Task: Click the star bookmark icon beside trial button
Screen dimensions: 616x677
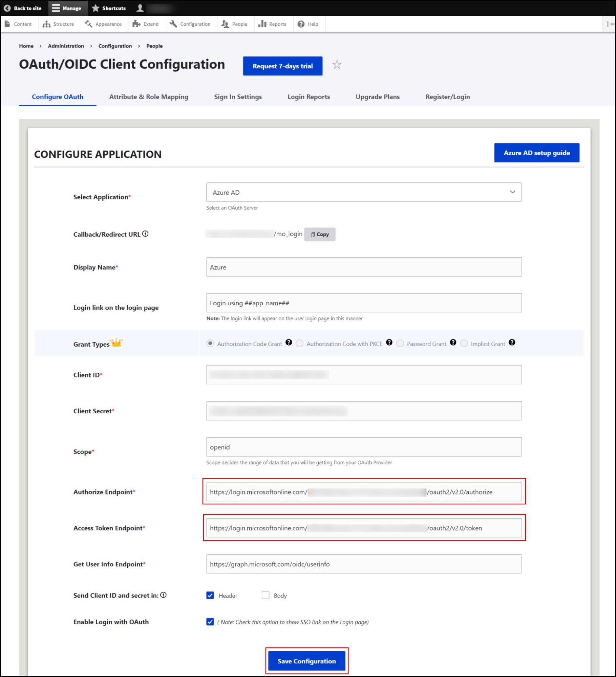Action: click(337, 65)
